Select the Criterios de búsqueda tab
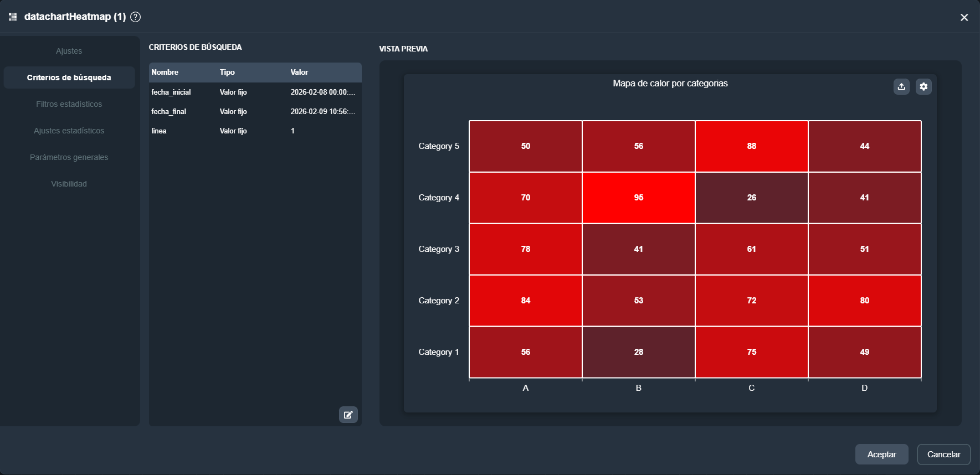980x475 pixels. coord(69,78)
